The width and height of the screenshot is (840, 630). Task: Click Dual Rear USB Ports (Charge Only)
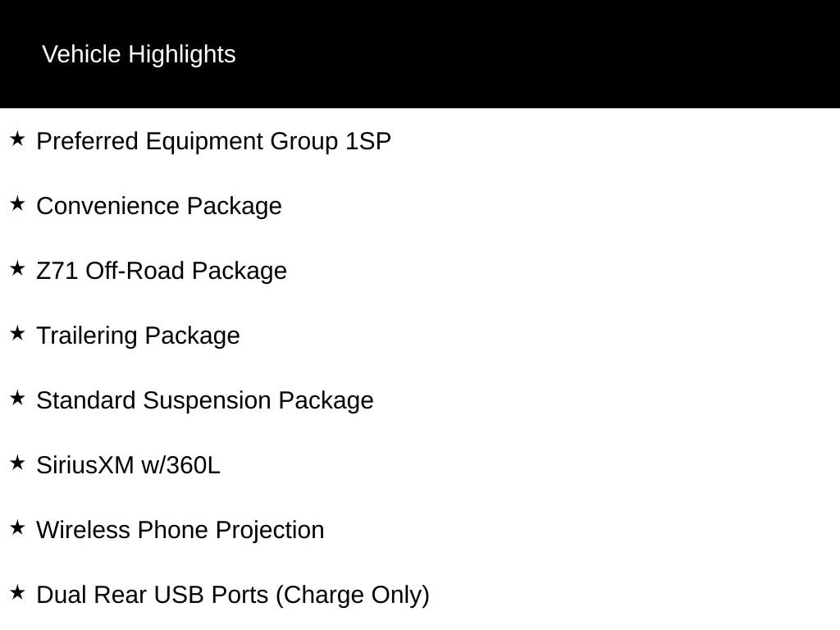tap(233, 596)
